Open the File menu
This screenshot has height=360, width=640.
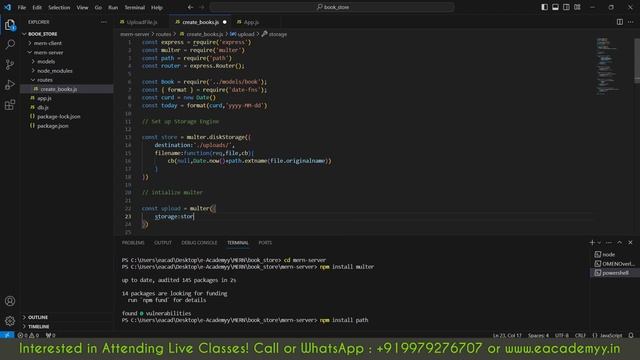[22, 7]
